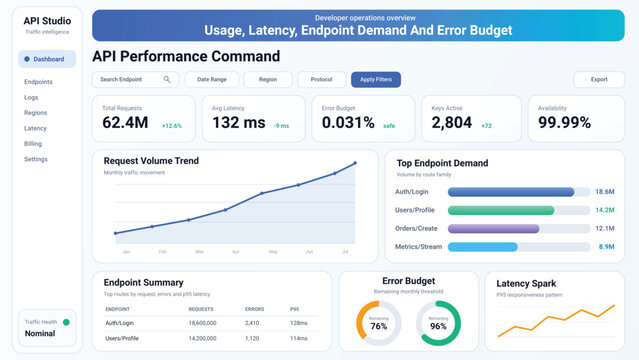The width and height of the screenshot is (639, 360).
Task: Open the Region filter
Action: click(x=268, y=80)
